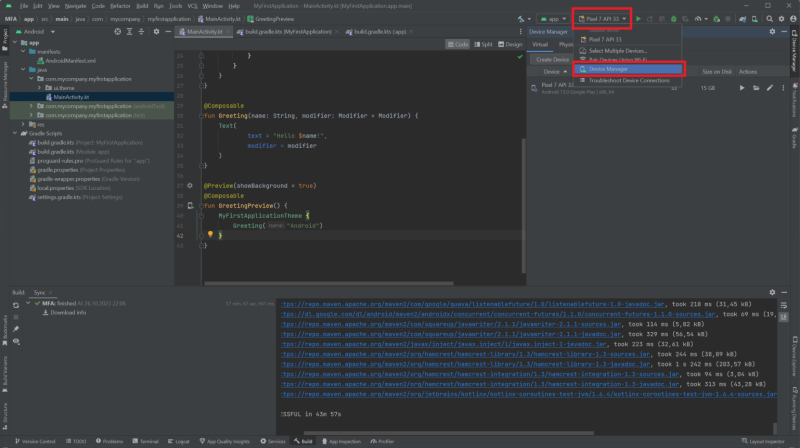Open the kotlinx-coroutines-test sources link
The width and height of the screenshot is (800, 448).
click(x=529, y=394)
